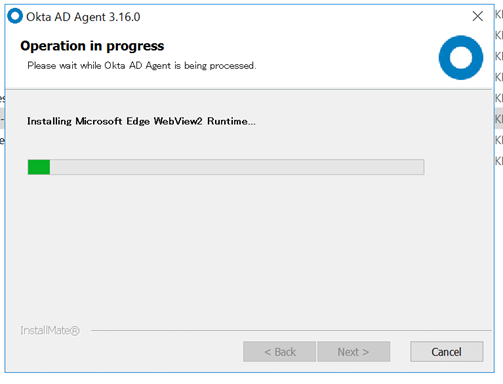
Task: Click the InstallMate label
Action: 50,330
